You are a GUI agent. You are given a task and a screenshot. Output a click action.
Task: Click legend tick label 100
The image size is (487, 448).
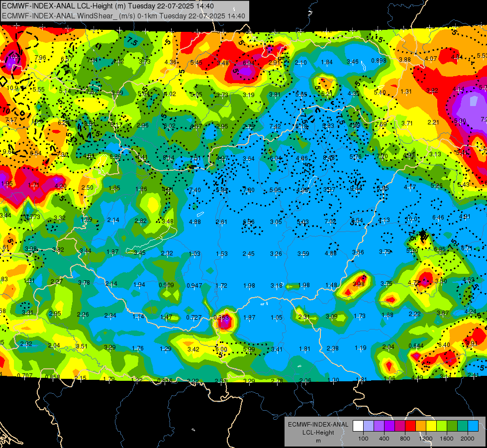[x=364, y=439]
